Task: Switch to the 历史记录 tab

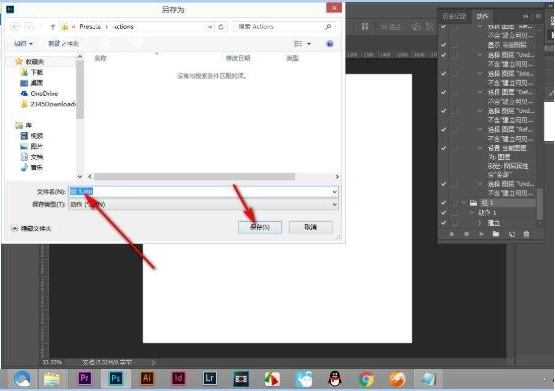Action: point(454,16)
